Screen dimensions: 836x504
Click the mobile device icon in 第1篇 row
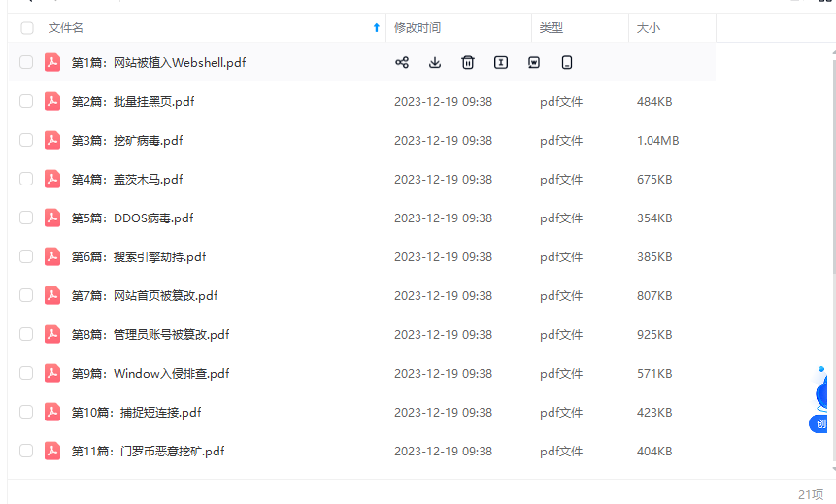pos(567,62)
